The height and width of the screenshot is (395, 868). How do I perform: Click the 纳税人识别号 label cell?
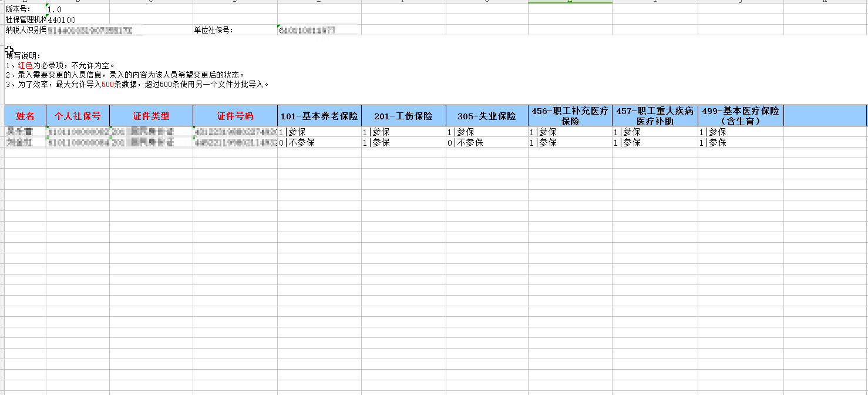[x=26, y=31]
